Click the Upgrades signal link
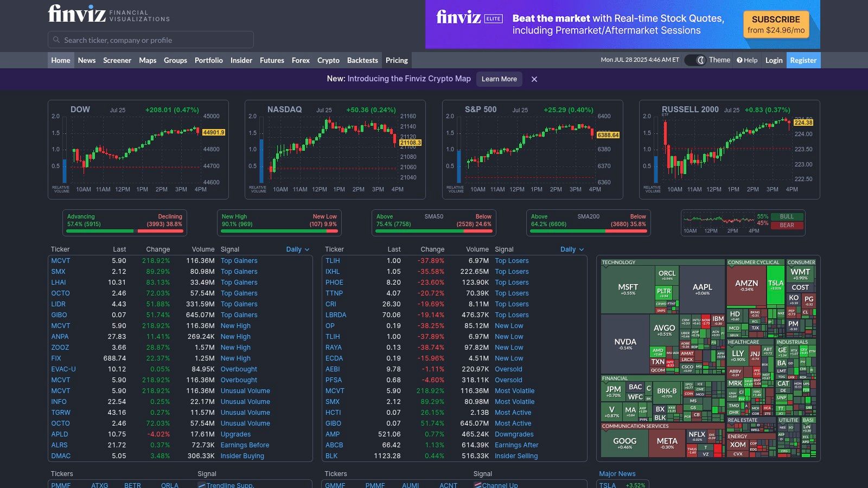This screenshot has width=868, height=488. (x=235, y=434)
